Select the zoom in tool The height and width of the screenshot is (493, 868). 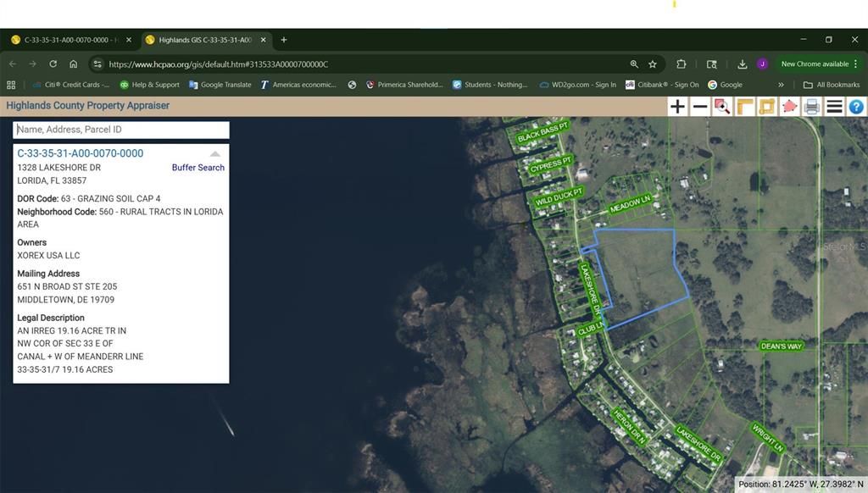[678, 106]
